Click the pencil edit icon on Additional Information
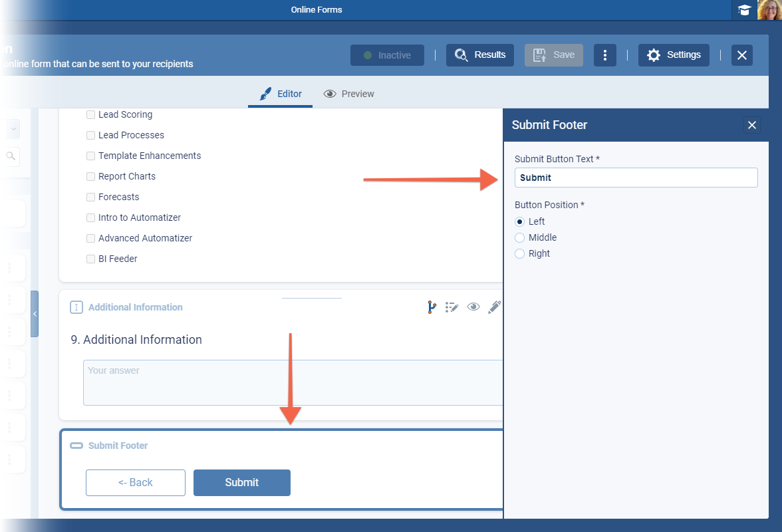The image size is (782, 532). (x=494, y=307)
